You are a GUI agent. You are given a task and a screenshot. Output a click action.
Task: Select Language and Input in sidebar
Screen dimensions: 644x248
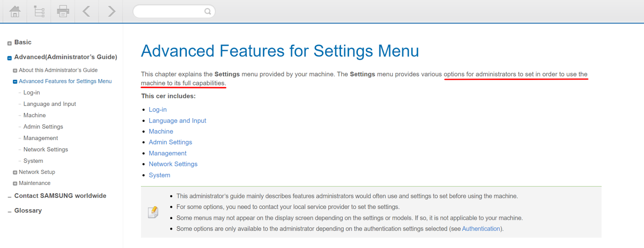[50, 104]
